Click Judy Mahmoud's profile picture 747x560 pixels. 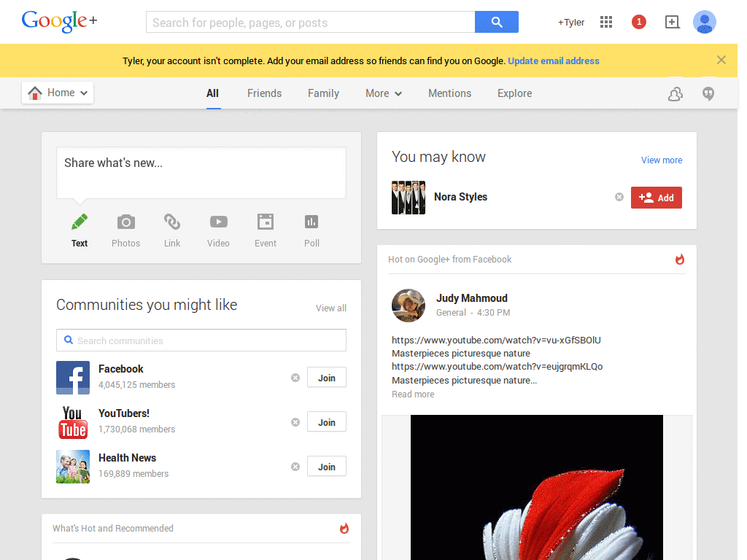coord(409,306)
